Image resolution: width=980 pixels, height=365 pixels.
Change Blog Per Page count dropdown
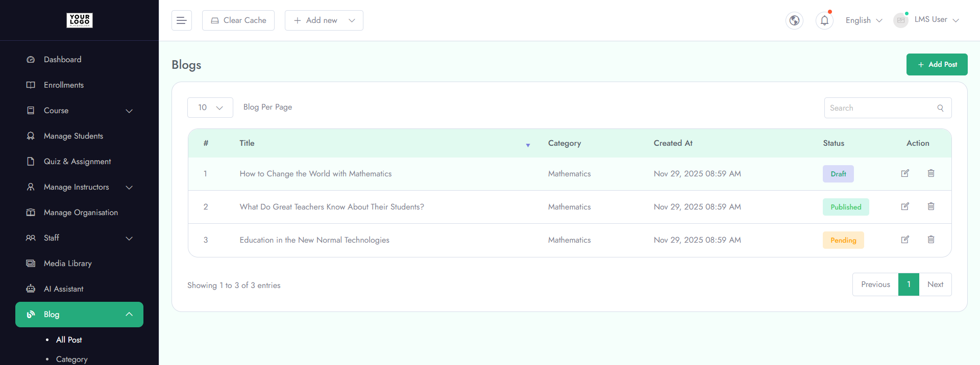(x=210, y=108)
